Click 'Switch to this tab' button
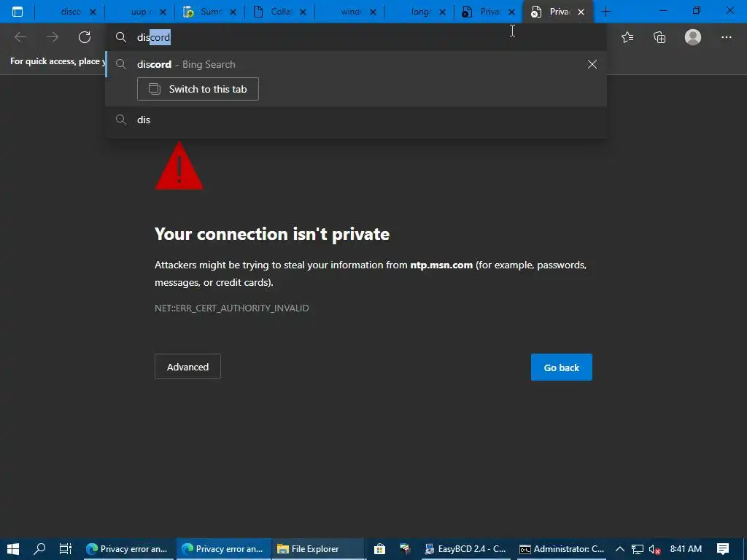 click(198, 89)
